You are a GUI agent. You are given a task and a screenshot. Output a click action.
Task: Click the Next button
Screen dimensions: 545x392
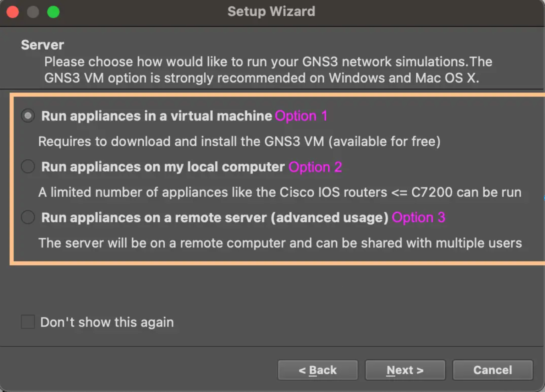[405, 370]
